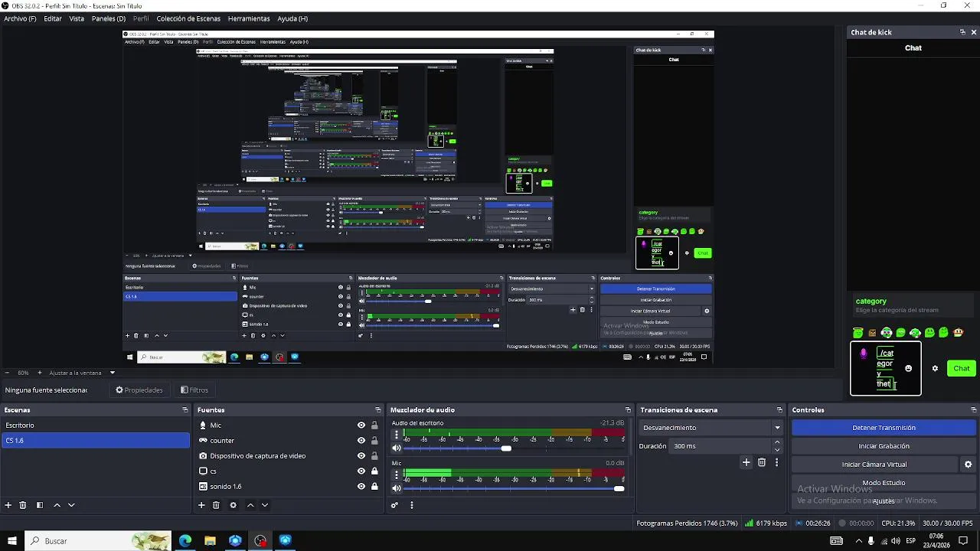Hide the cs source
Image resolution: width=980 pixels, height=551 pixels.
point(361,471)
